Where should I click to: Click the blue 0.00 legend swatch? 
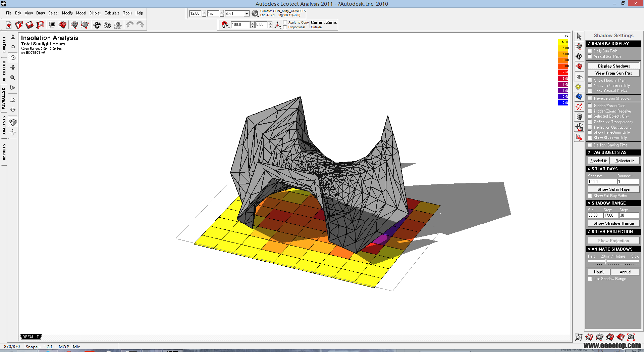click(x=563, y=103)
